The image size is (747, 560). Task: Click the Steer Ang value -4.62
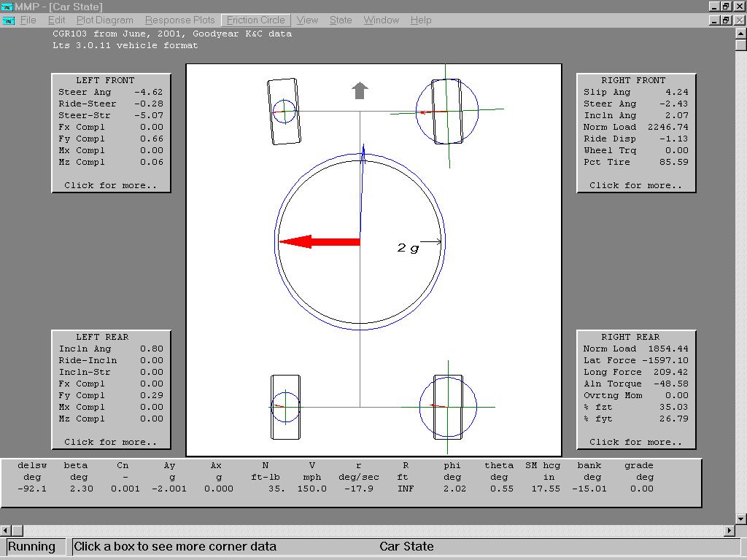pos(148,92)
